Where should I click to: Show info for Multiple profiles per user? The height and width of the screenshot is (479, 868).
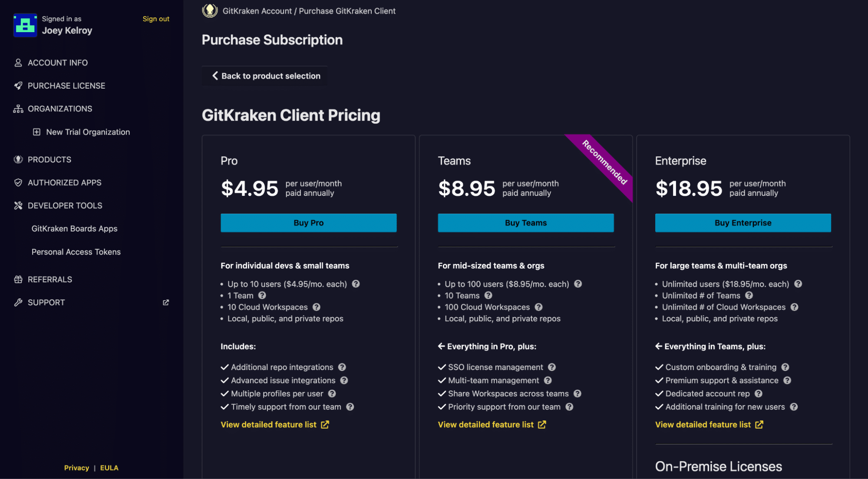point(332,393)
